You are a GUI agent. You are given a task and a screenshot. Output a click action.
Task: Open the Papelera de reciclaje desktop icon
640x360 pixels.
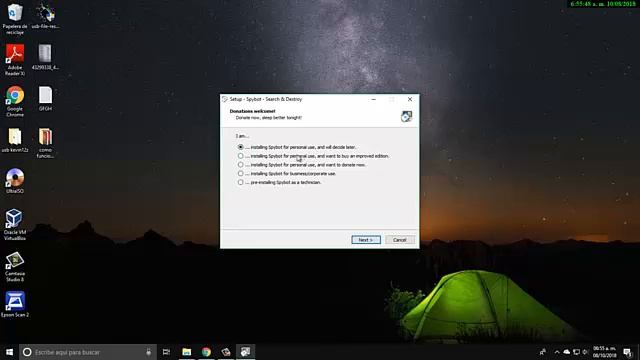coord(15,18)
